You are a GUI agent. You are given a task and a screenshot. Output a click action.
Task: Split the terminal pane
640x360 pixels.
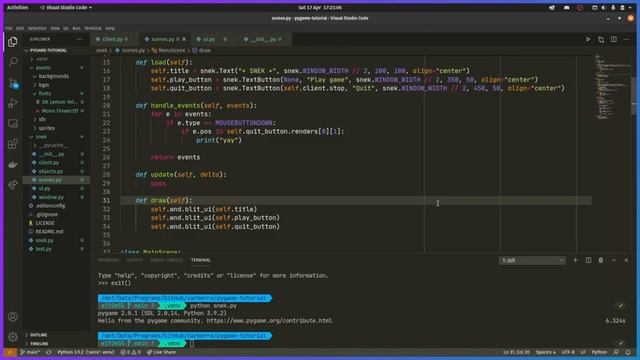point(588,260)
